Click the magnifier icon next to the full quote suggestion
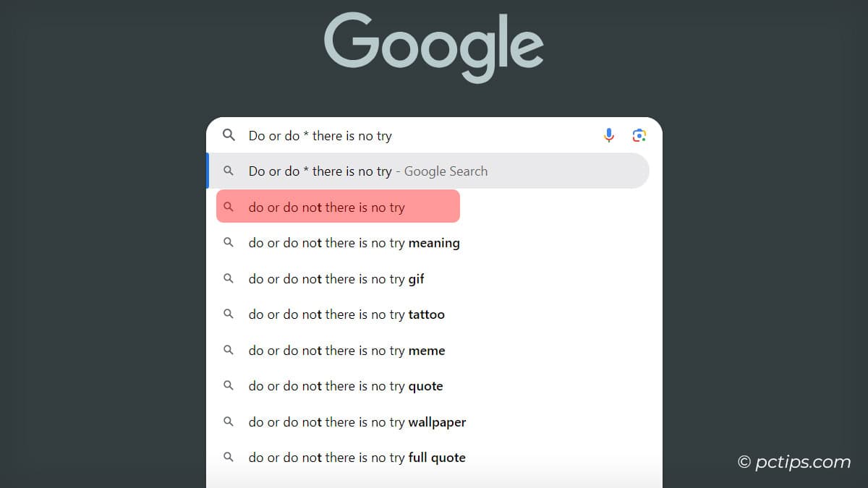Viewport: 868px width, 488px height. (x=229, y=457)
